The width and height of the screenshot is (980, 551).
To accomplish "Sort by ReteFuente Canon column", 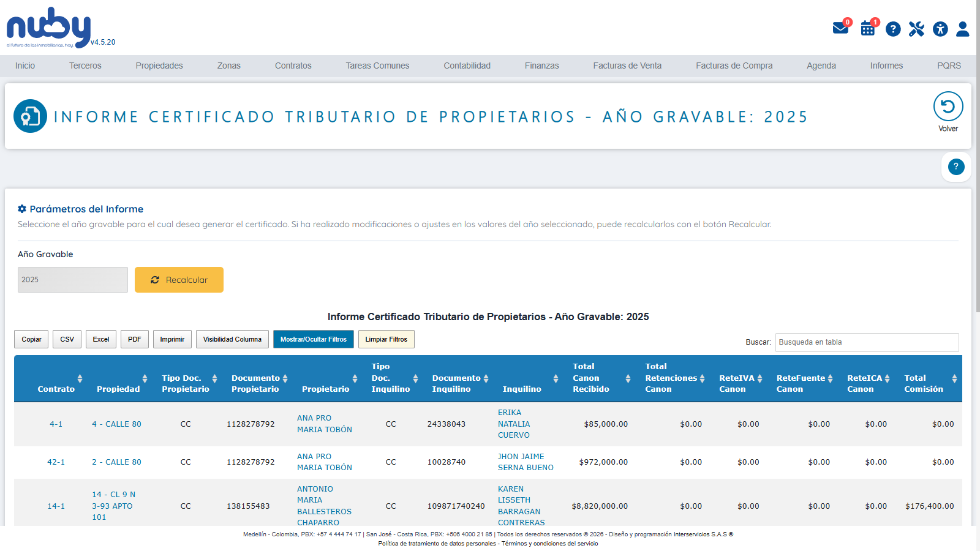I will (x=830, y=378).
